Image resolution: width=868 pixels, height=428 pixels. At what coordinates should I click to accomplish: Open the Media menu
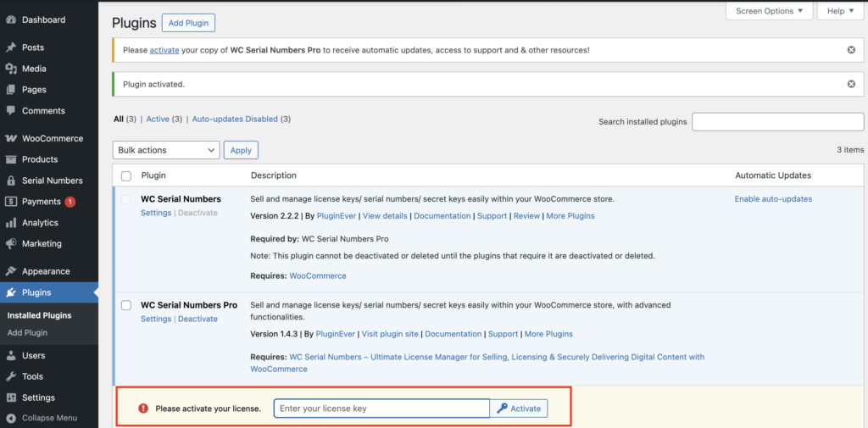point(34,69)
